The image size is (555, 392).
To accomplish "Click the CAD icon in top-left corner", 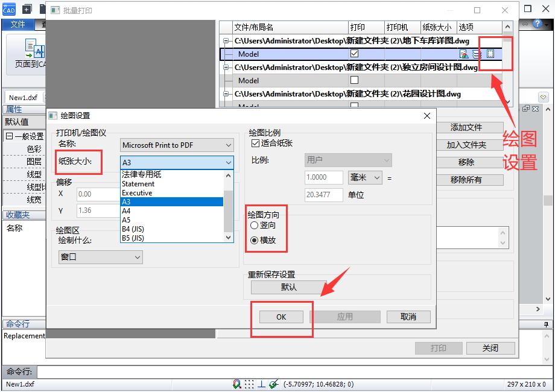I will click(8, 8).
